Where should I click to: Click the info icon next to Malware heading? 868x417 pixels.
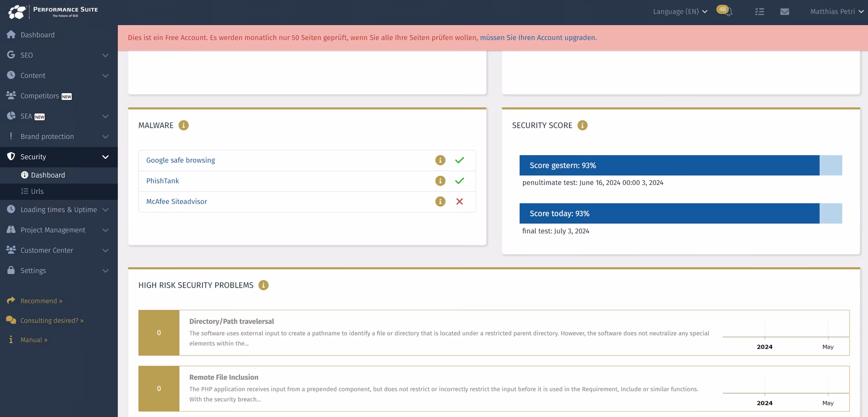pos(184,125)
